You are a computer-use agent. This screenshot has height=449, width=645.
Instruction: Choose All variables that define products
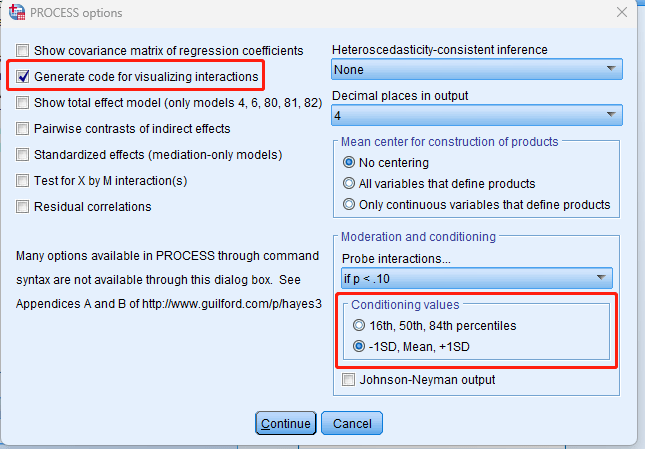click(349, 183)
